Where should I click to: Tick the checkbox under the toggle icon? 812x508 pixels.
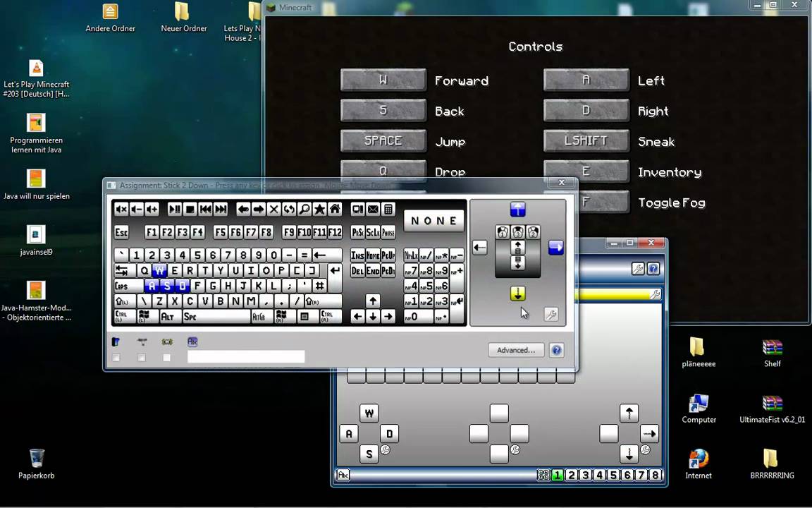click(116, 358)
